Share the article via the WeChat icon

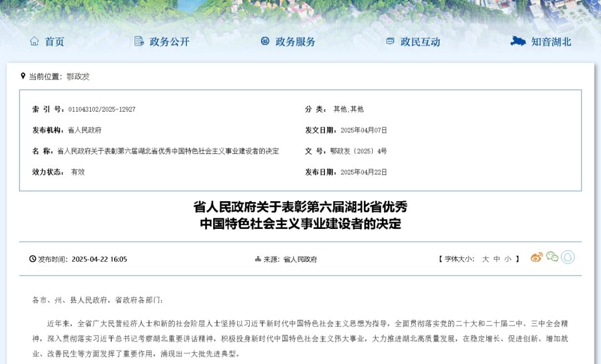pos(552,257)
